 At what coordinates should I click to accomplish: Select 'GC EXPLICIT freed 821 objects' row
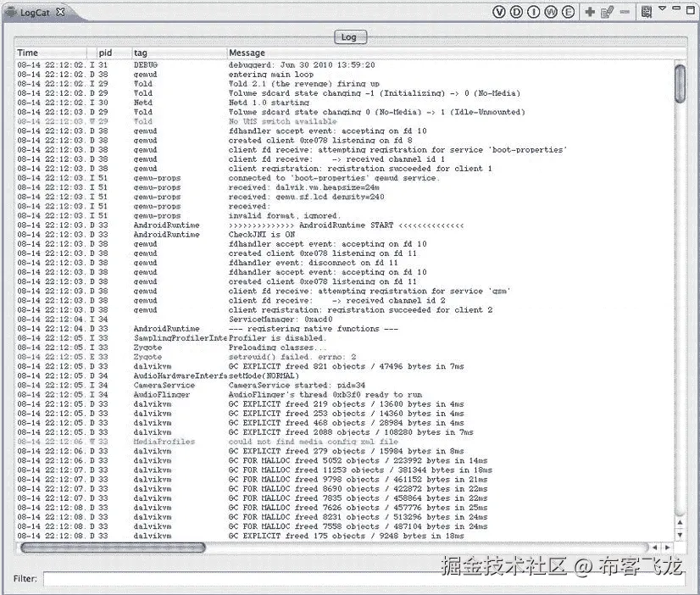pyautogui.click(x=344, y=366)
